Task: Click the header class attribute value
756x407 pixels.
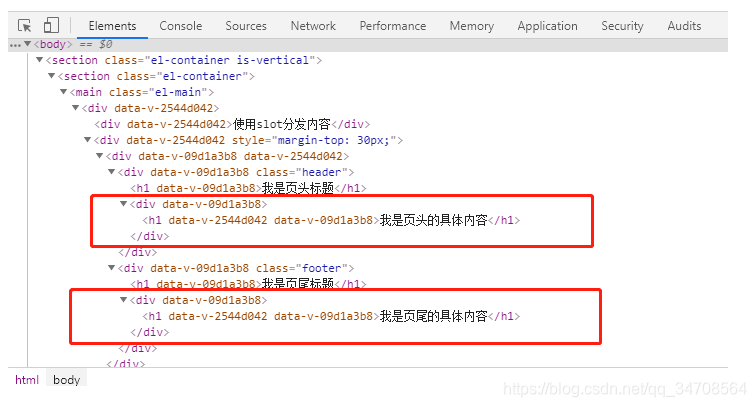Action: [322, 172]
